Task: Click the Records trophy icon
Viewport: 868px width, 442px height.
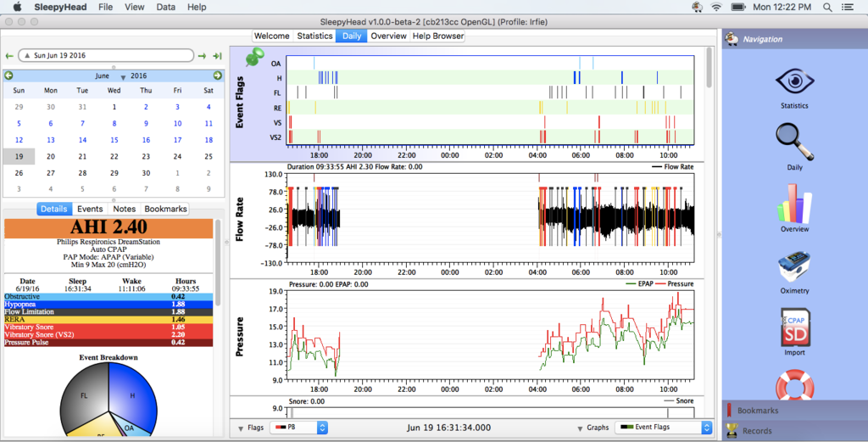Action: click(x=732, y=430)
